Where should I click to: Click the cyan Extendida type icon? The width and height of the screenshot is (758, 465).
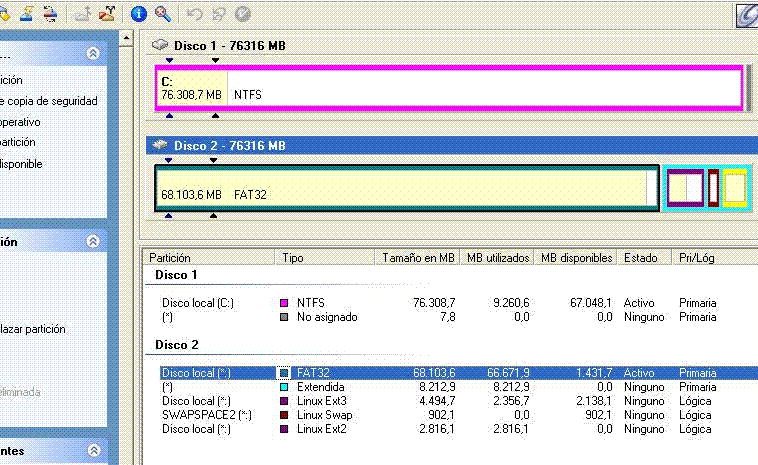click(x=285, y=386)
